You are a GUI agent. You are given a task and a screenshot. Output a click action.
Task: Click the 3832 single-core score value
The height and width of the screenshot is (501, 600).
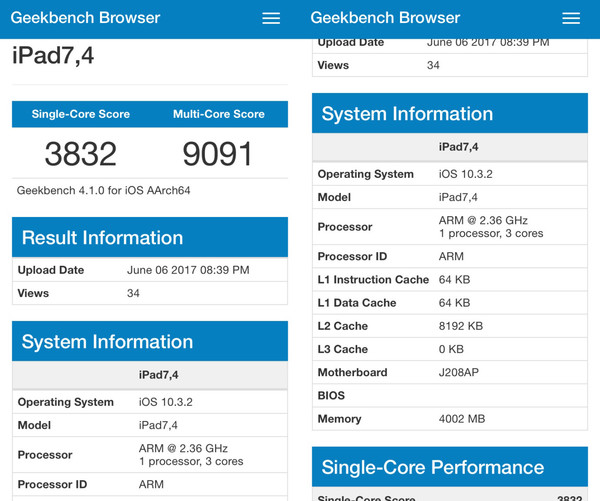81,153
